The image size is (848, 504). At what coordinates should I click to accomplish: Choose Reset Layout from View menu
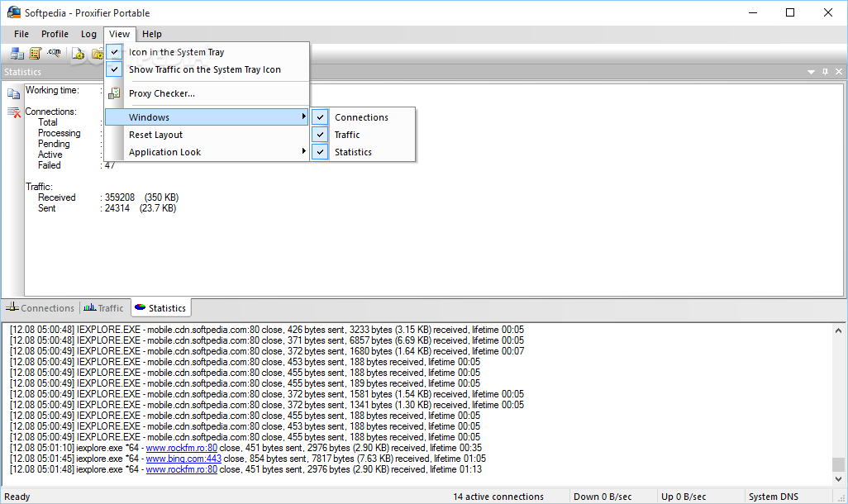point(207,135)
